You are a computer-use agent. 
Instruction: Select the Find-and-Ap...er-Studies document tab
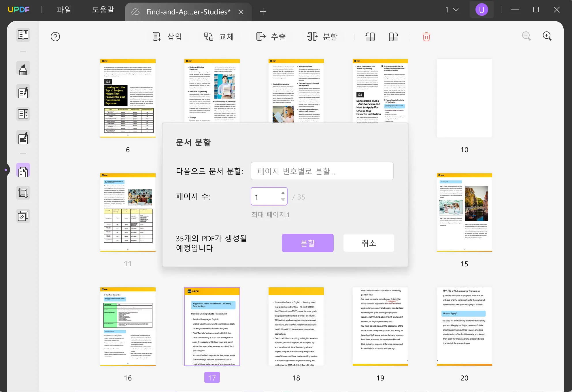click(x=188, y=12)
